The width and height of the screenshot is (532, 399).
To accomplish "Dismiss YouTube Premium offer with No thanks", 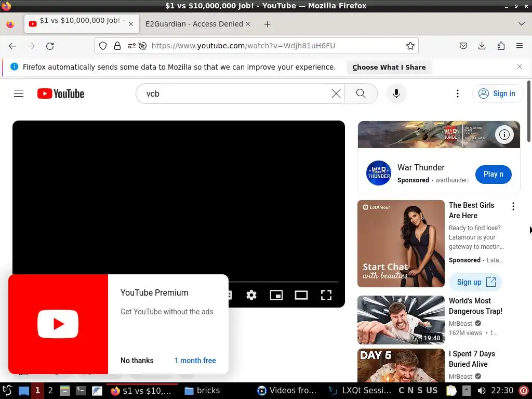I will pyautogui.click(x=137, y=361).
